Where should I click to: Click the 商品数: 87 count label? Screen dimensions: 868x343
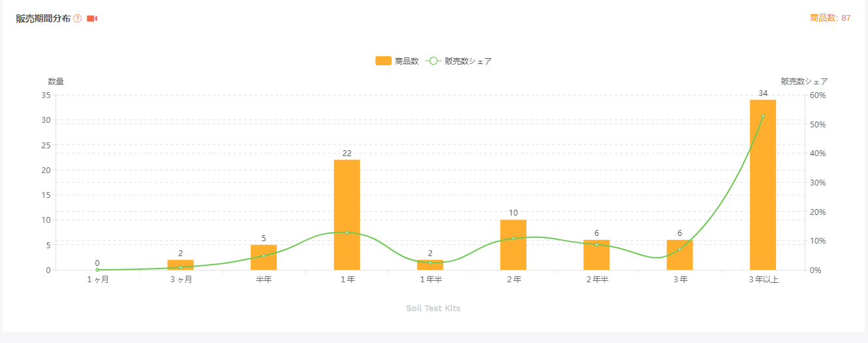coord(830,18)
